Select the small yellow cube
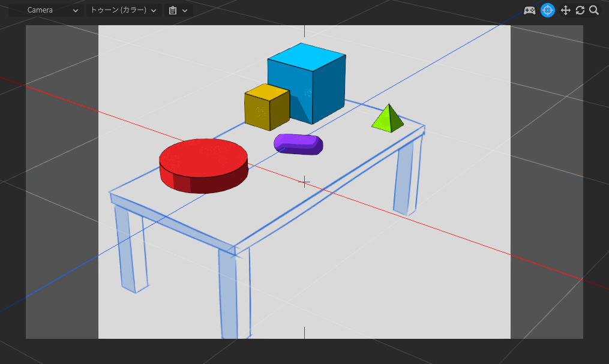Image resolution: width=609 pixels, height=364 pixels. [x=266, y=109]
